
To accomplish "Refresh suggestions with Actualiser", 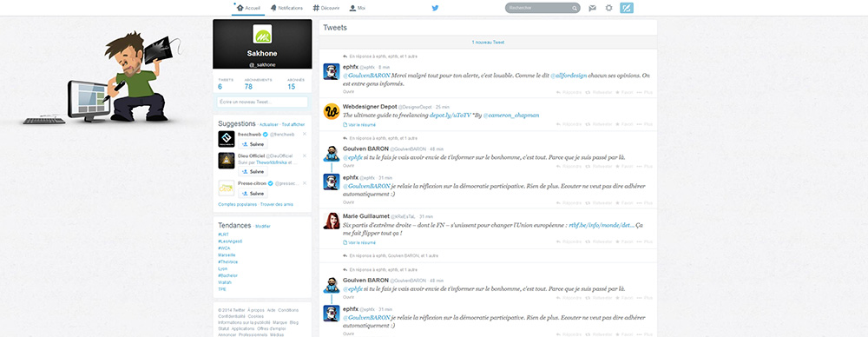I will click(x=268, y=125).
